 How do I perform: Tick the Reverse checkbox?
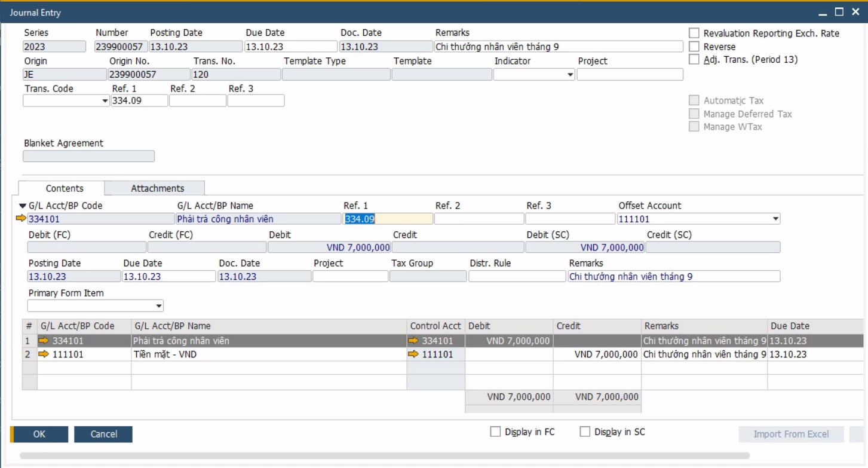pyautogui.click(x=694, y=47)
